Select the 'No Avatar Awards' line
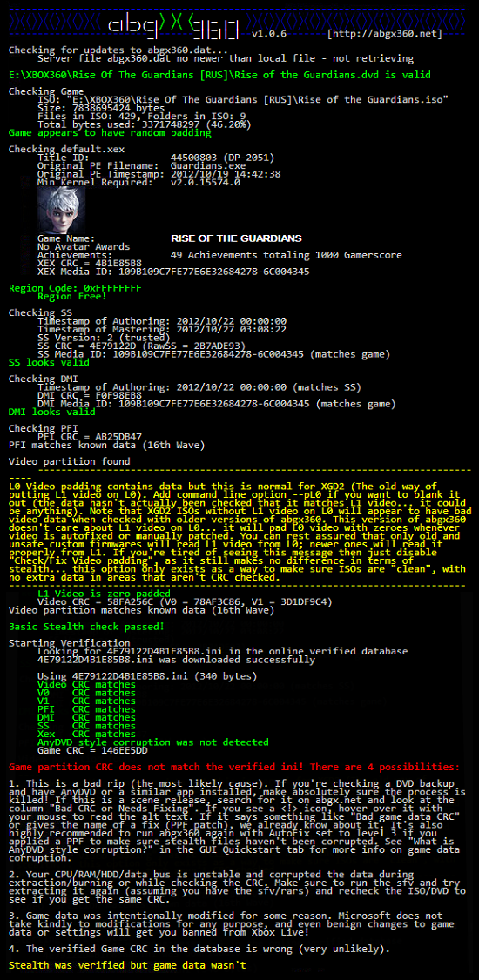The height and width of the screenshot is (980, 479). pyautogui.click(x=84, y=247)
